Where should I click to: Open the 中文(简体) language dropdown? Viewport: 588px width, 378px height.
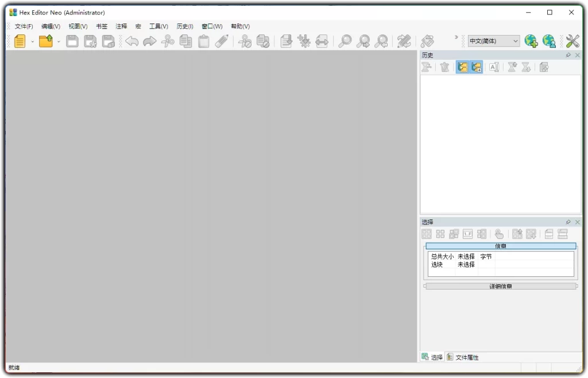(493, 41)
